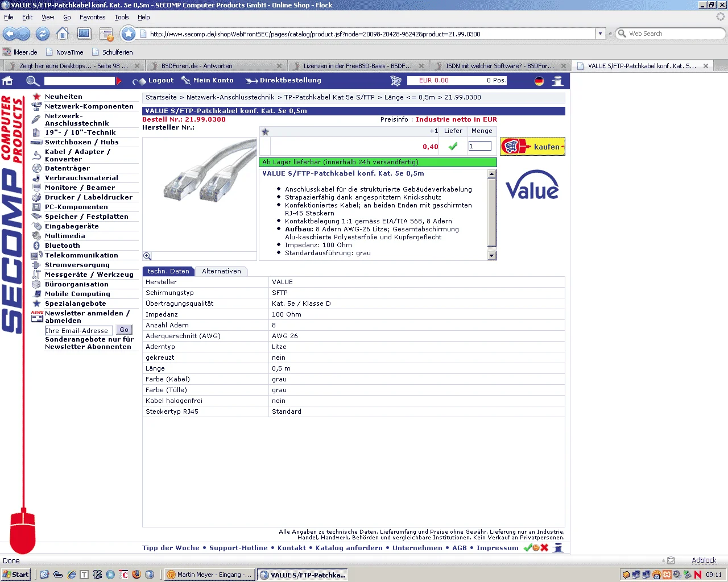Open the Bluetooth category icon in sidebar
728x582 pixels.
click(x=36, y=246)
